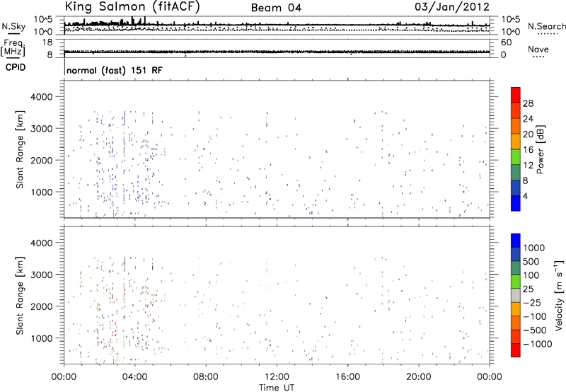Image resolution: width=566 pixels, height=392 pixels.
Task: Click the '4000' tick on power panel
Action: click(42, 97)
